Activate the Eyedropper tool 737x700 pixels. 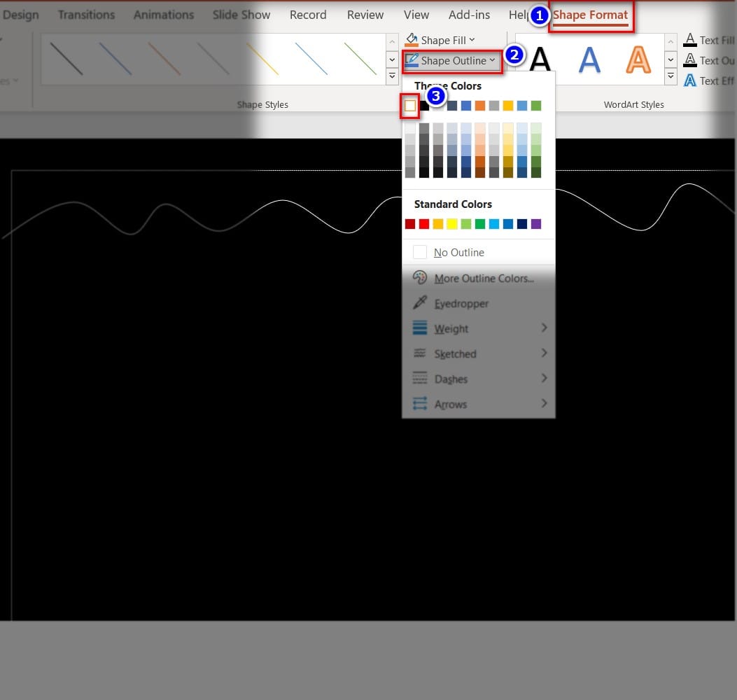coord(479,303)
